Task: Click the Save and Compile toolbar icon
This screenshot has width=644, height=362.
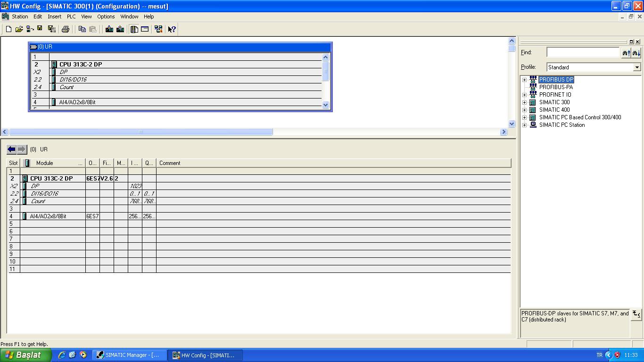Action: [x=52, y=29]
